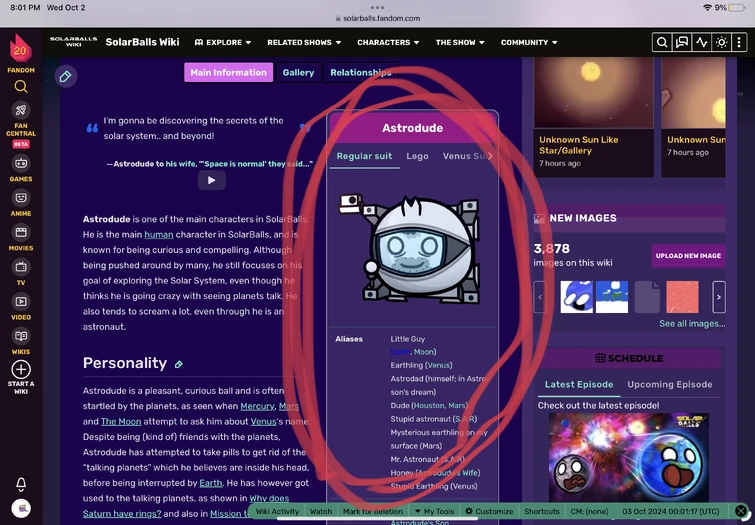Select the Lego infobox tab
The height and width of the screenshot is (525, 755).
(417, 156)
